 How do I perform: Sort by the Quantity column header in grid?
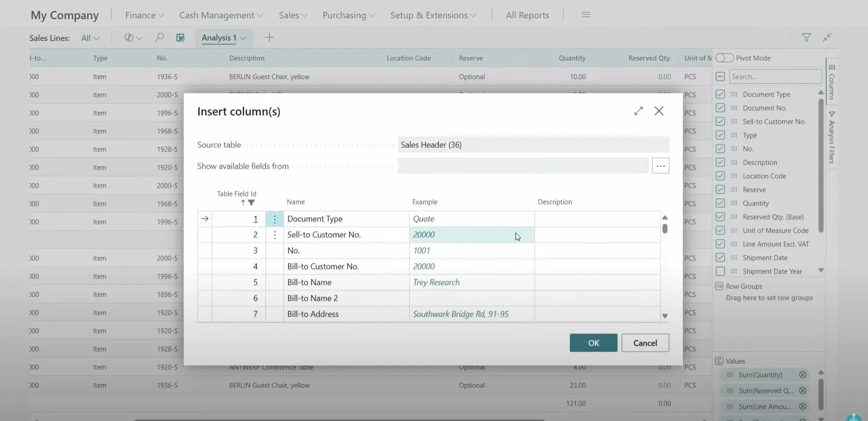pos(572,58)
